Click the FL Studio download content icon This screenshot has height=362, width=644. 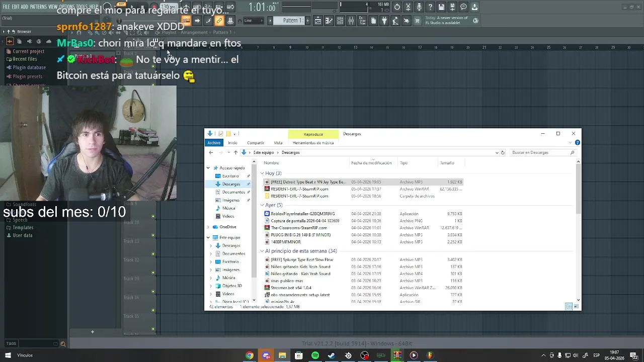click(x=474, y=7)
